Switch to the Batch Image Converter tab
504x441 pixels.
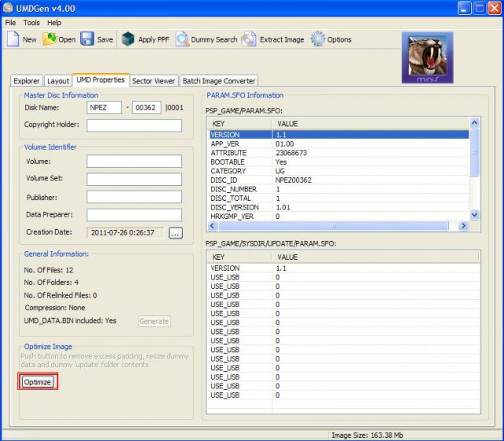click(219, 80)
